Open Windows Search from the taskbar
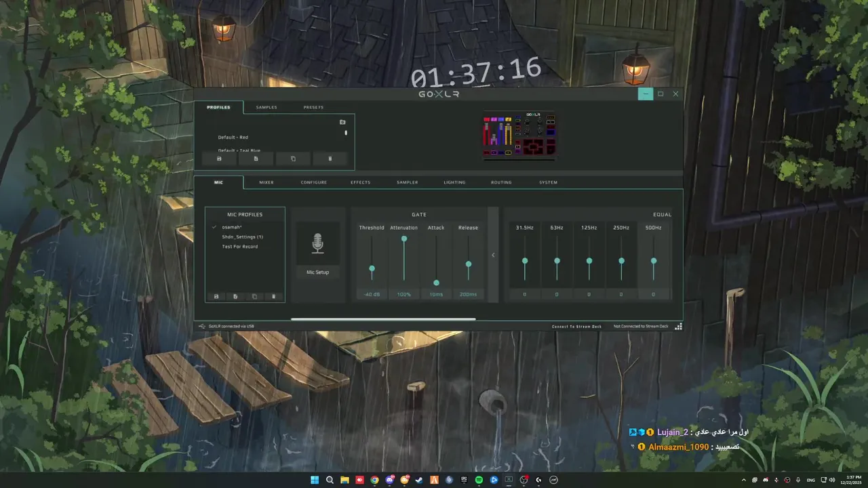Image resolution: width=868 pixels, height=488 pixels. point(330,480)
